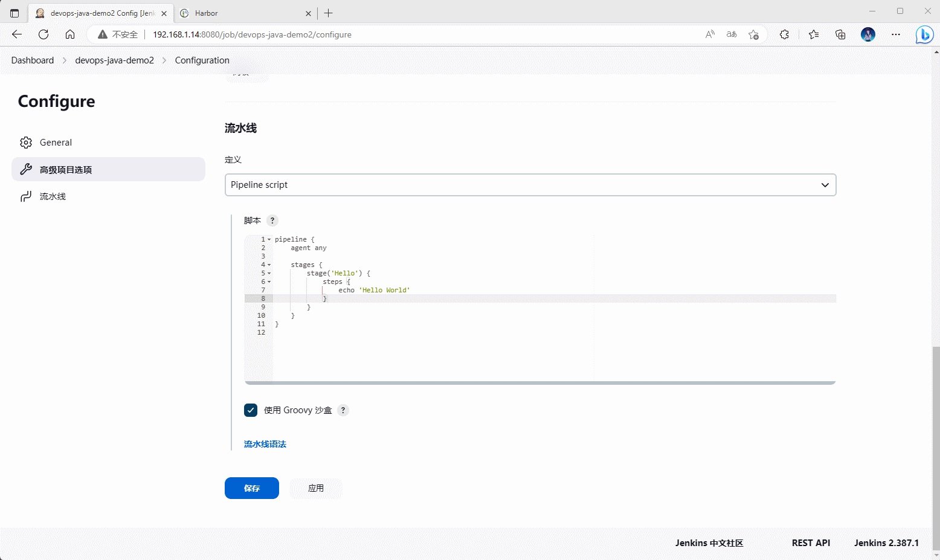Collapse the stages block fold arrow on line 4
Screen dimensions: 940x560
click(269, 265)
